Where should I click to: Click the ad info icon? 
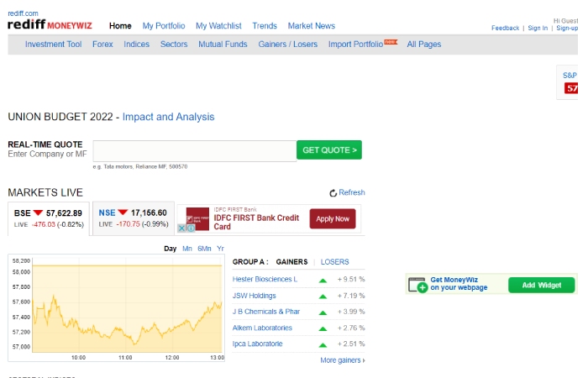click(x=191, y=228)
